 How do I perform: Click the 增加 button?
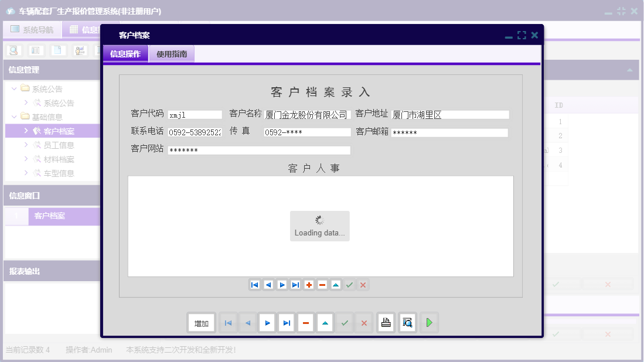(201, 322)
